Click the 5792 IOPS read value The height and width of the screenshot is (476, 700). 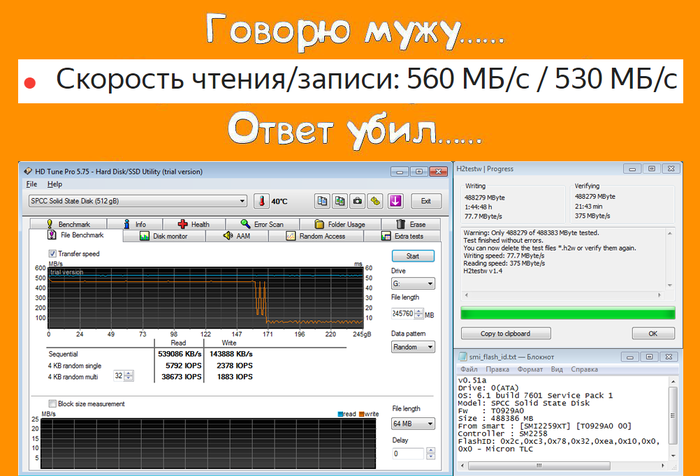(x=183, y=366)
